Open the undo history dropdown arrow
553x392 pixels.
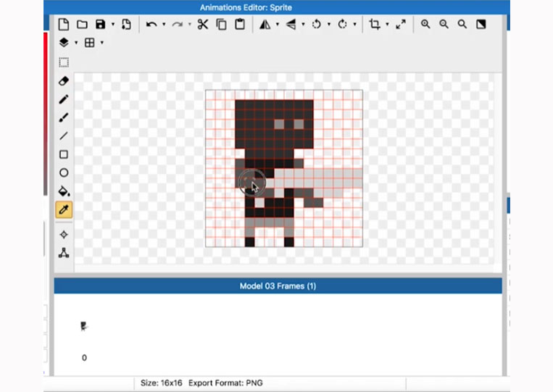tap(164, 25)
